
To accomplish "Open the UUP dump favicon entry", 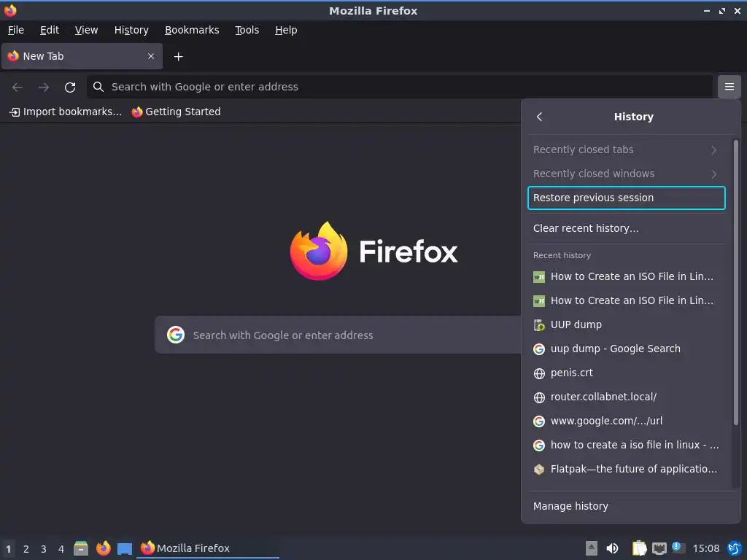I will 539,324.
